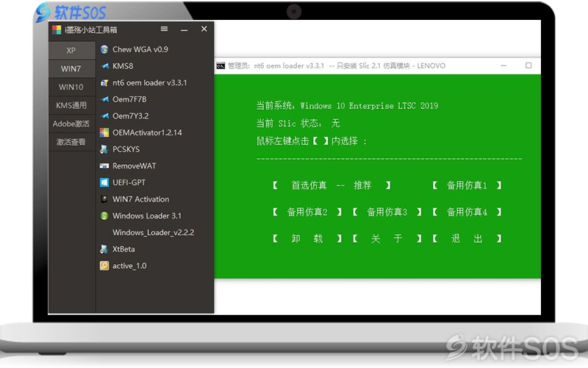Image resolution: width=588 pixels, height=368 pixels.
Task: Click the PCSKYS icon
Action: [104, 149]
